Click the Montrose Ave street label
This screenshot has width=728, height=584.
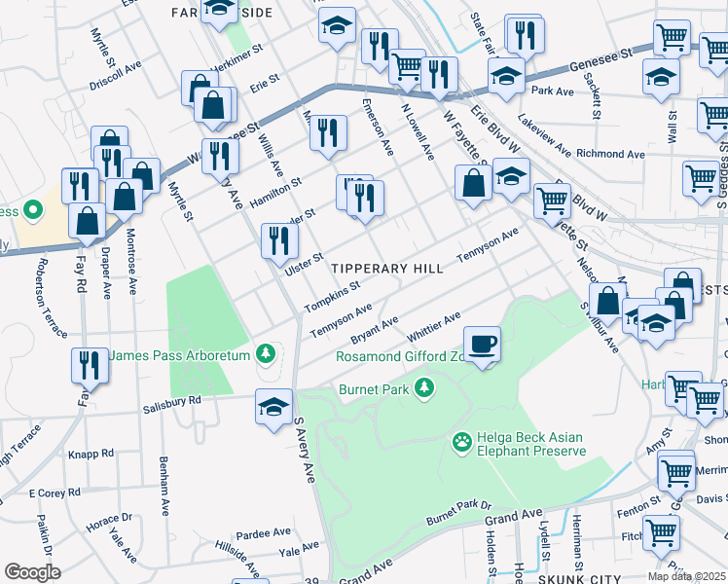[x=131, y=262]
